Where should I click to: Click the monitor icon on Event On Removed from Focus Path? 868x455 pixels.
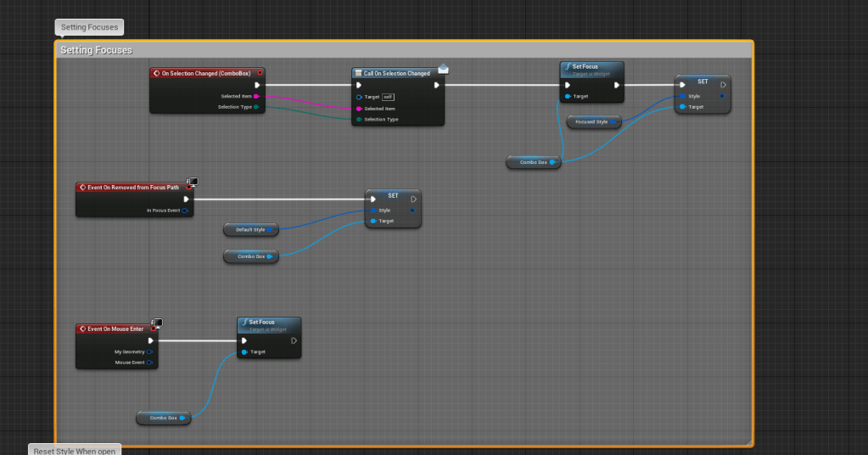(x=193, y=182)
